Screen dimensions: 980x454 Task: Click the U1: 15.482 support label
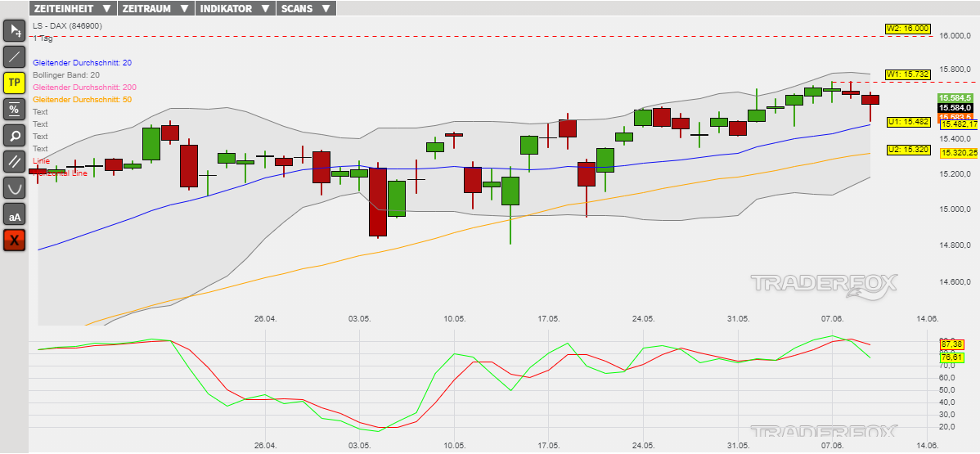[x=908, y=122]
